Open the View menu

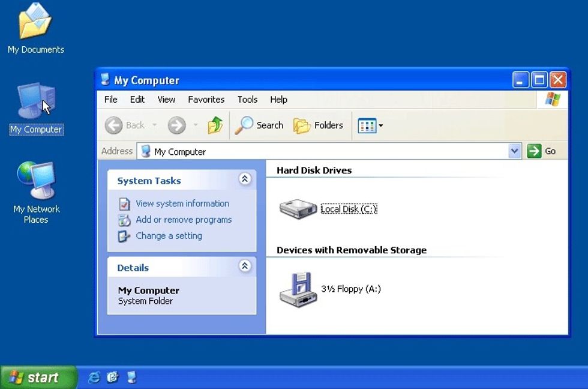[166, 100]
